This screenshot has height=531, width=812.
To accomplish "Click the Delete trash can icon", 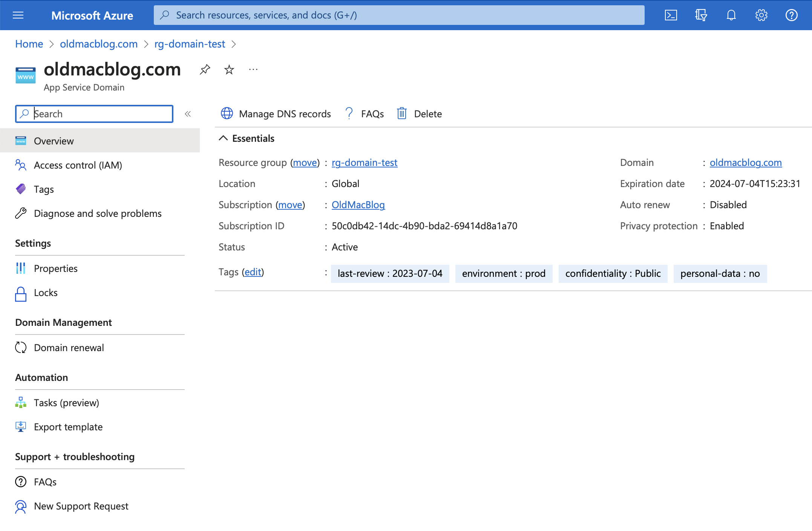I will click(402, 114).
